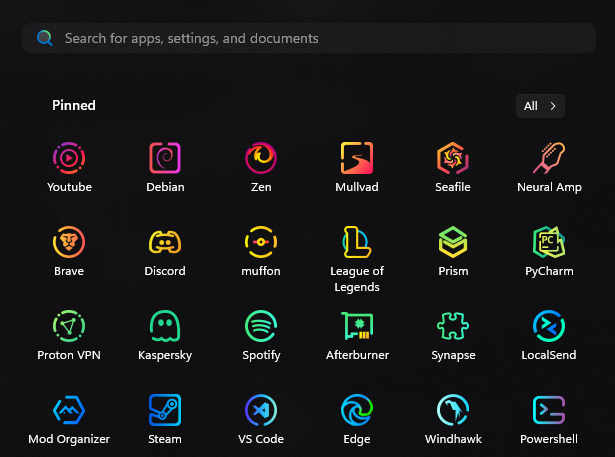The height and width of the screenshot is (457, 615).
Task: Open the Synapse puzzle piece icon
Action: coord(453,326)
